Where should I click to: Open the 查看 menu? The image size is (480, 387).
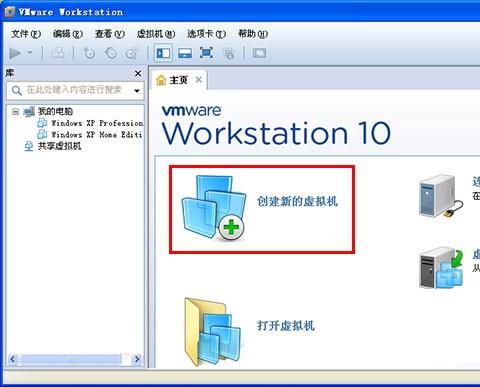110,34
